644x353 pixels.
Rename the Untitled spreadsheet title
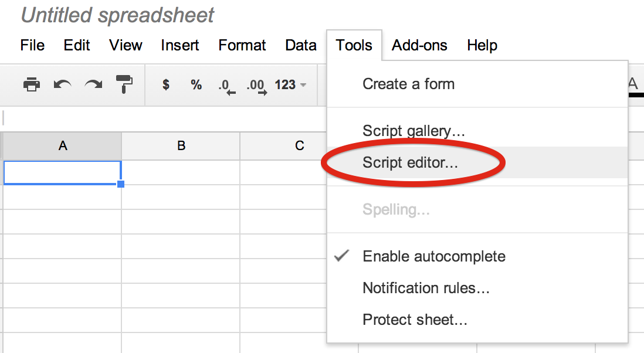[x=118, y=15]
